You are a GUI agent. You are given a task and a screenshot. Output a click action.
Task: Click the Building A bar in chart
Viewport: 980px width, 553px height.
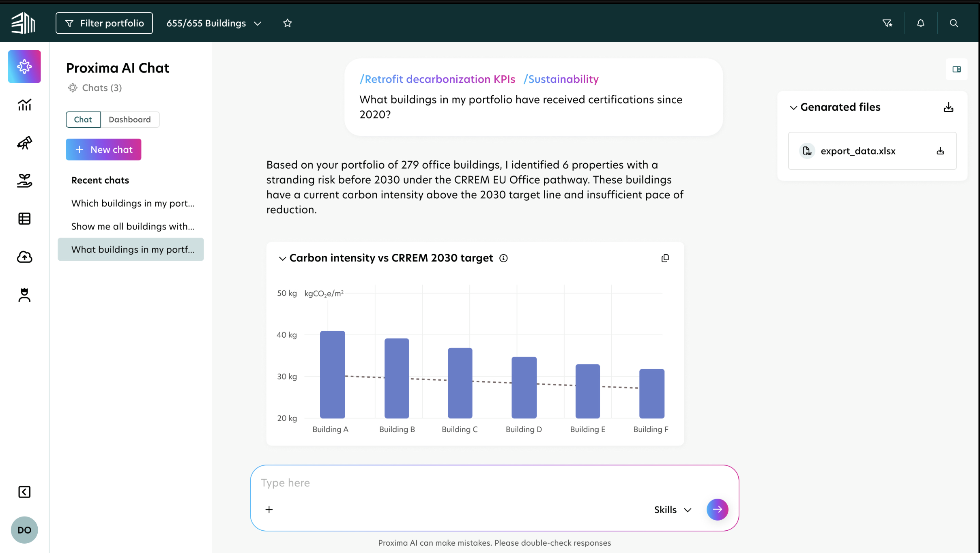pos(333,375)
